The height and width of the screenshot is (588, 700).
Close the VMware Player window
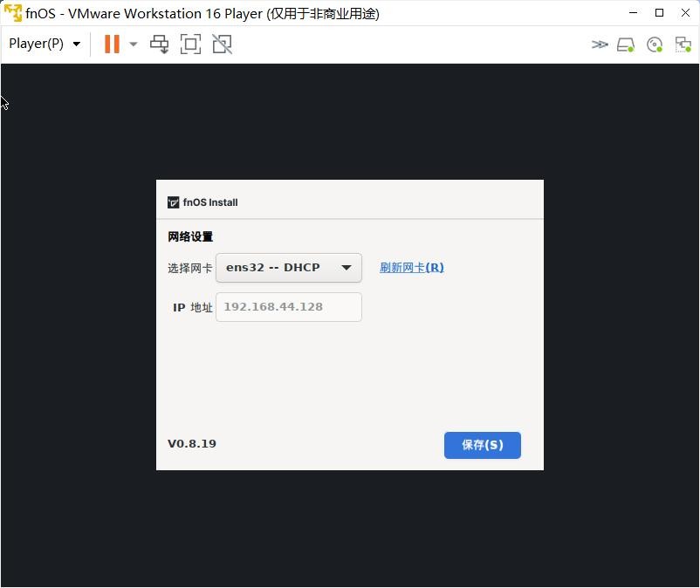[686, 13]
